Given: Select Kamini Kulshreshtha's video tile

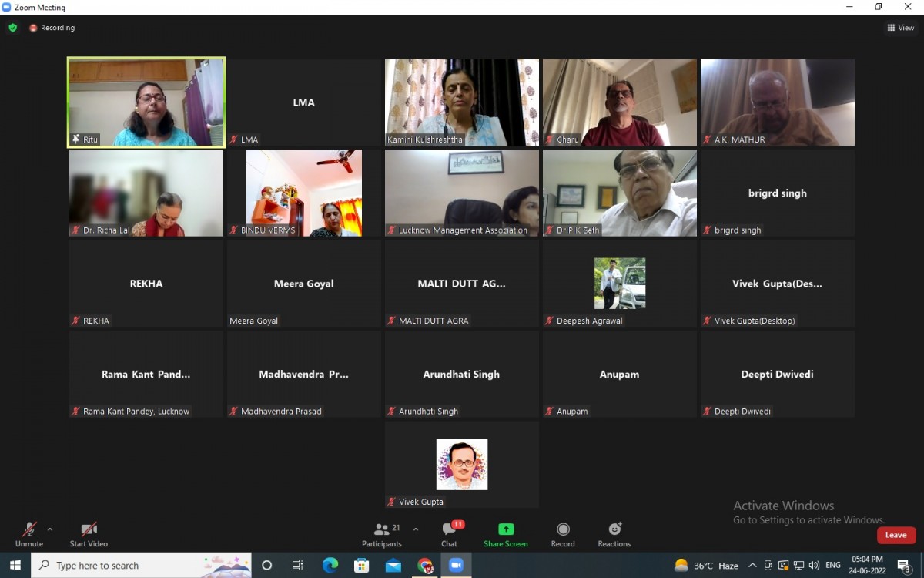Looking at the screenshot, I should coord(462,102).
